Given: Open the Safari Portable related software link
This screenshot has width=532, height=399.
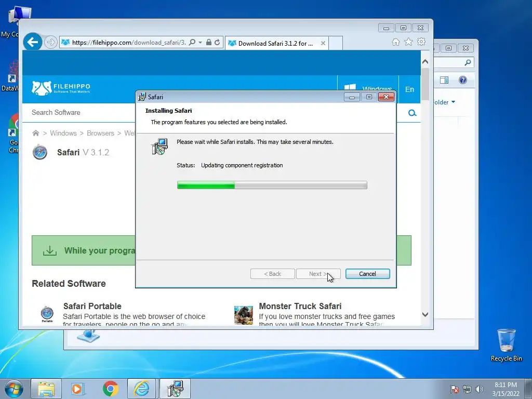Looking at the screenshot, I should tap(92, 306).
